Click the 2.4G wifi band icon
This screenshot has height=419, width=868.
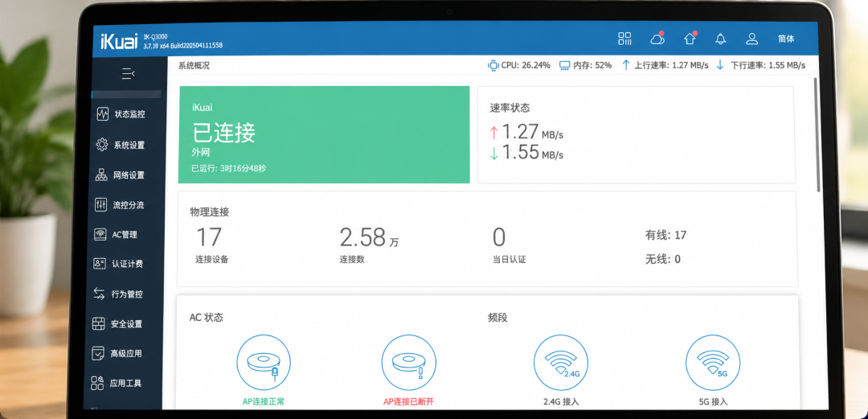[561, 363]
